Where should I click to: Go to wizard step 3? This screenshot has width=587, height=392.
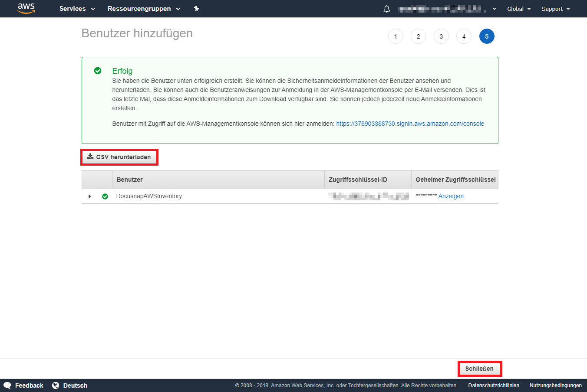pyautogui.click(x=441, y=36)
